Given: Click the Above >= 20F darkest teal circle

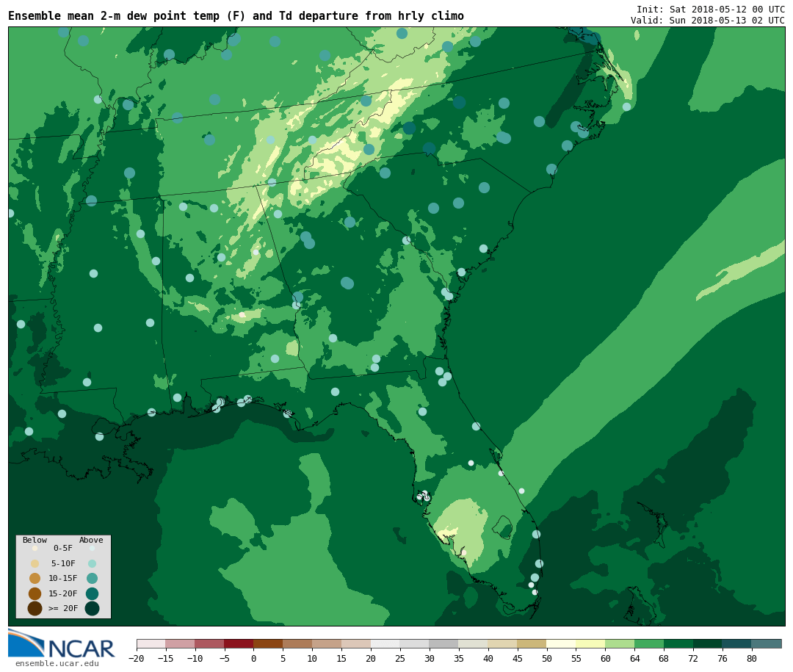Looking at the screenshot, I should pyautogui.click(x=92, y=608).
